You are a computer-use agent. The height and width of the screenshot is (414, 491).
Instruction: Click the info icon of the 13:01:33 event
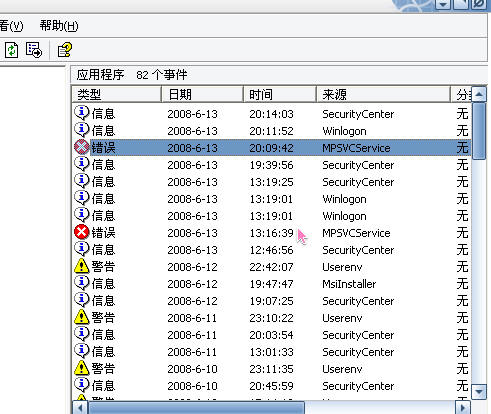coord(82,351)
